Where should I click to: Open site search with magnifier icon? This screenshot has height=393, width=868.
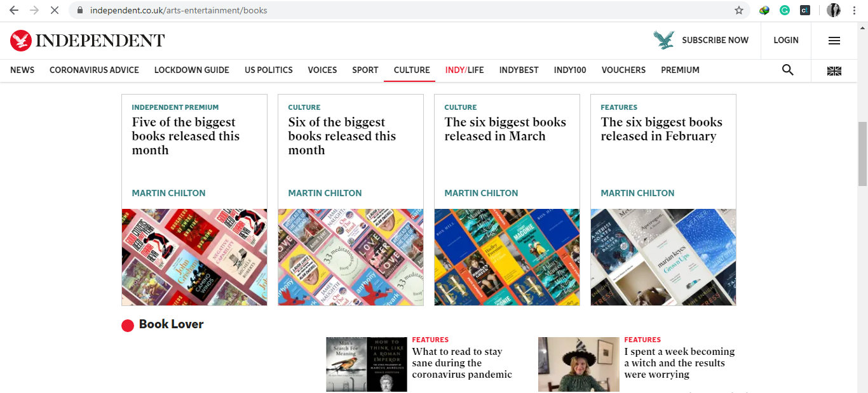[788, 70]
